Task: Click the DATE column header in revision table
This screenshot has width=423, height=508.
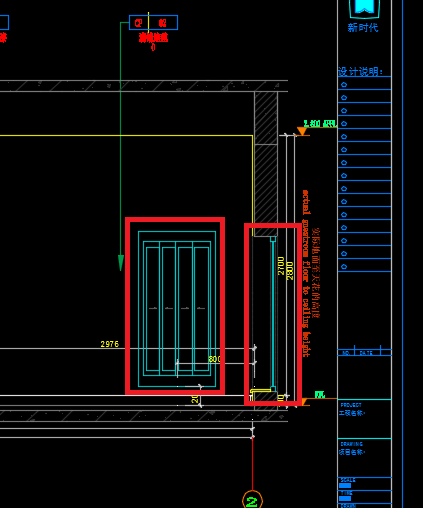Action: tap(366, 353)
